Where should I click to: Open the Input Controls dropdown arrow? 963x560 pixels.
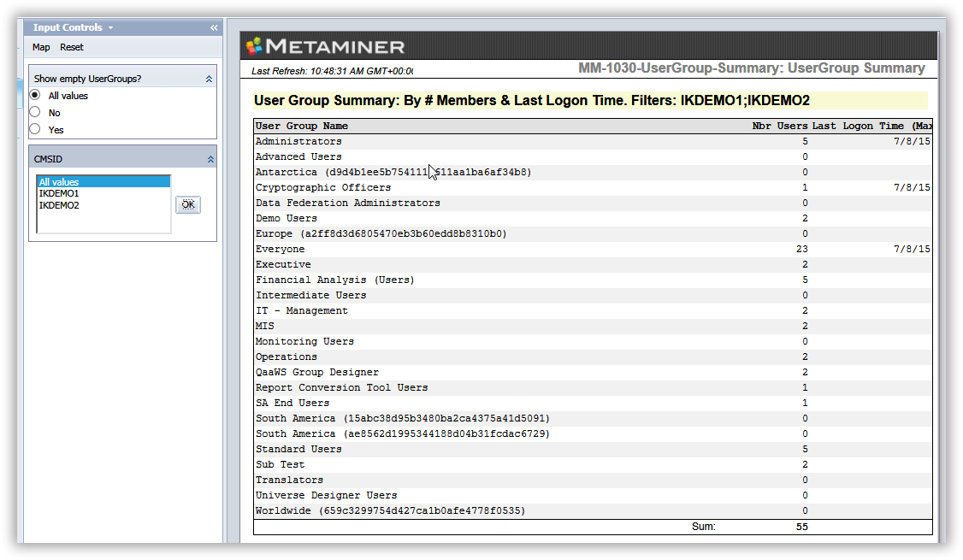[x=110, y=27]
